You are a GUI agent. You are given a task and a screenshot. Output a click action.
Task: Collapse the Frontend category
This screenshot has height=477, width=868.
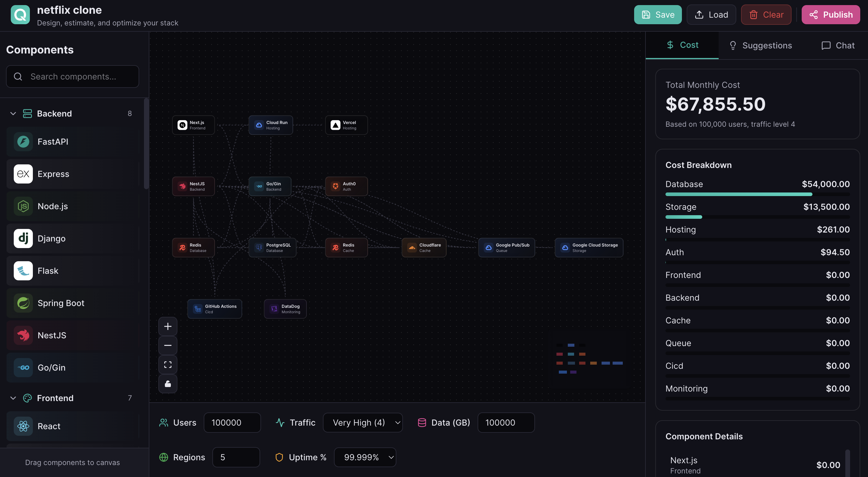13,398
